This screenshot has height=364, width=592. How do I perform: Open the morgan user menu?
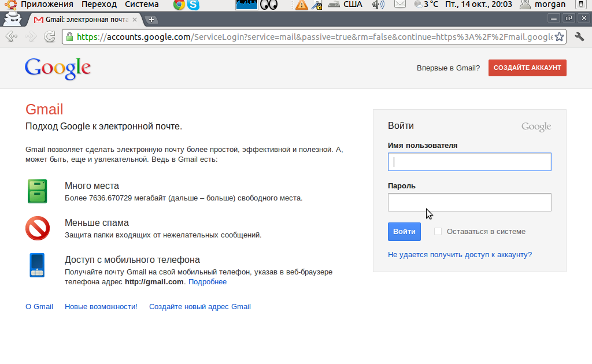pos(543,5)
